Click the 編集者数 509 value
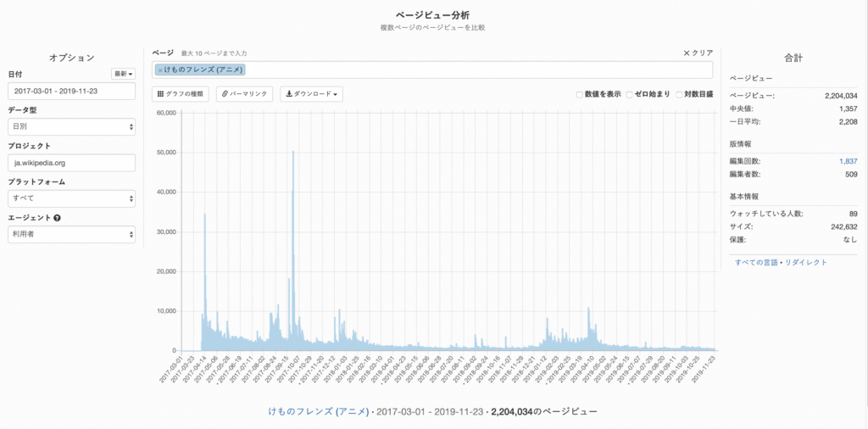This screenshot has width=868, height=429. (851, 175)
